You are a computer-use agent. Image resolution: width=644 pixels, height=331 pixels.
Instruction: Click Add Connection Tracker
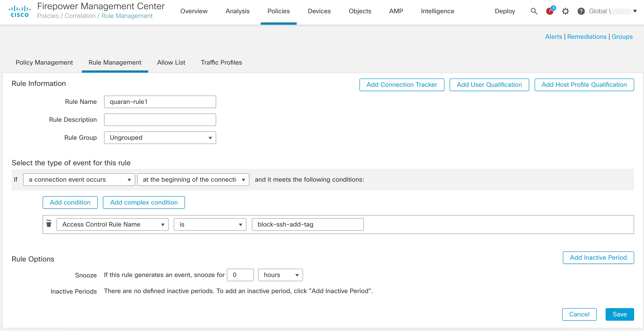tap(402, 85)
